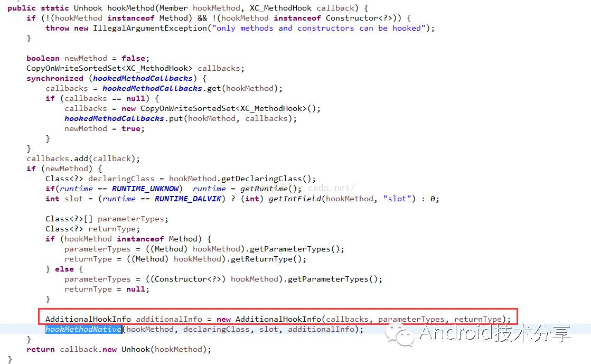Click the boolean newMethod declaration
This screenshot has width=591, height=364.
[x=88, y=58]
